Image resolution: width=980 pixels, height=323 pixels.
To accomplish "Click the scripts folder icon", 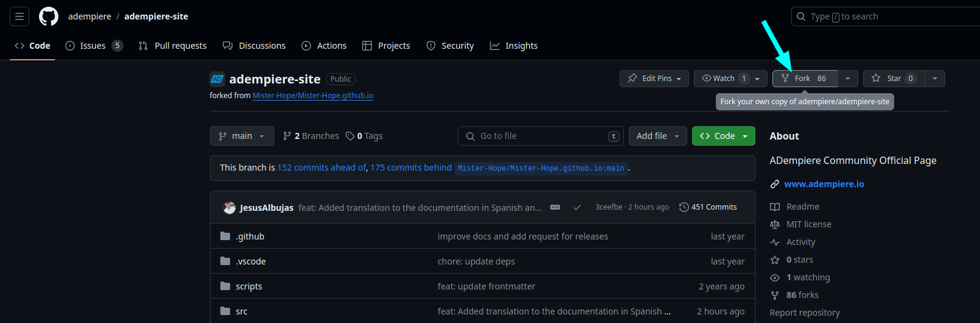I will tap(225, 286).
